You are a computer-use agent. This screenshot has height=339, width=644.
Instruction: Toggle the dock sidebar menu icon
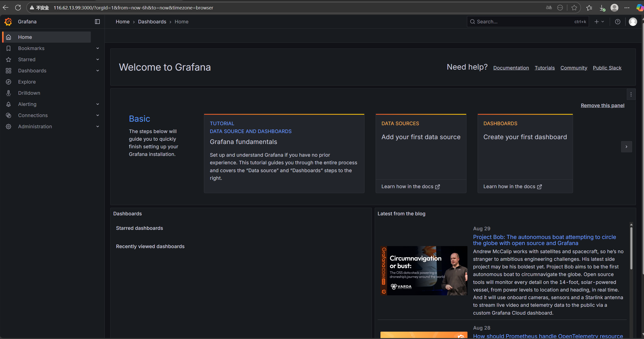pyautogui.click(x=97, y=22)
